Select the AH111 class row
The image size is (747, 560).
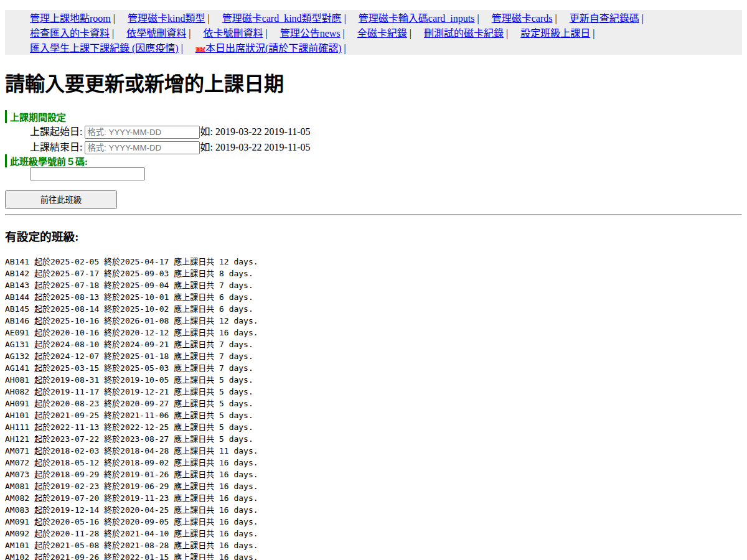click(x=129, y=427)
